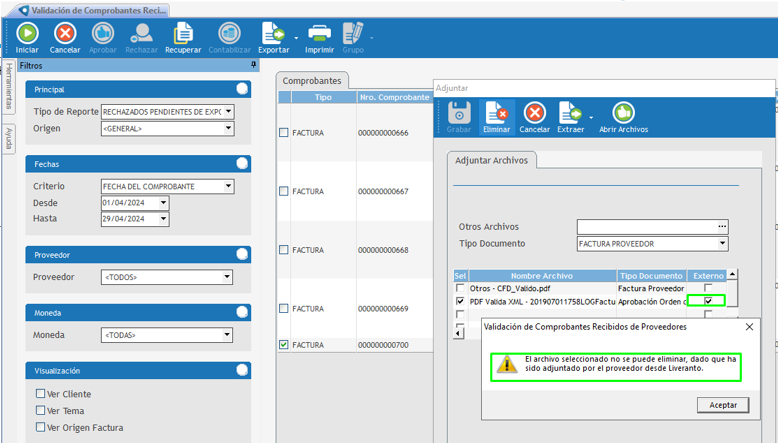Open the Criterio dropdown
The width and height of the screenshot is (778, 443).
tap(228, 186)
